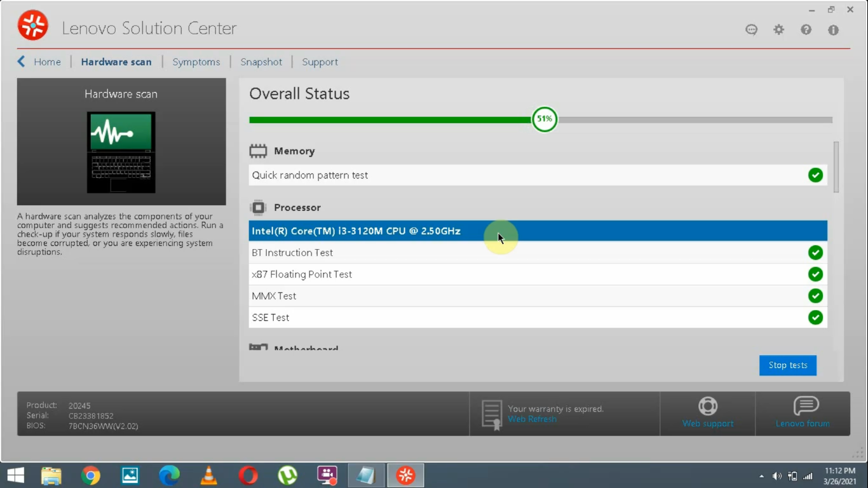868x488 pixels.
Task: Click the question mark help icon
Action: (x=806, y=30)
